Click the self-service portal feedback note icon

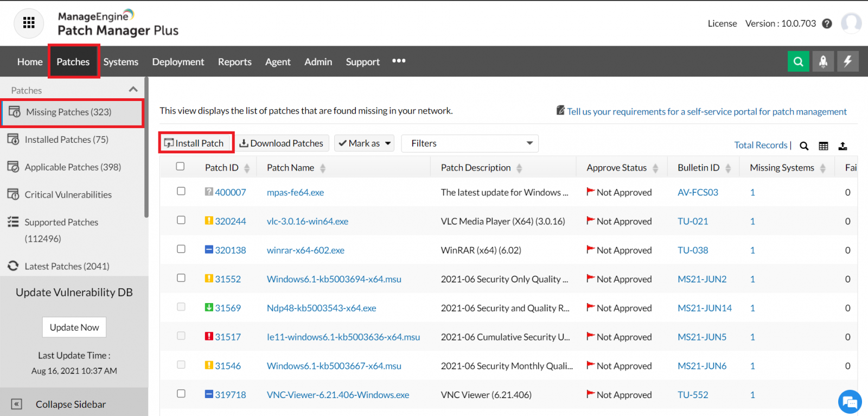click(560, 110)
